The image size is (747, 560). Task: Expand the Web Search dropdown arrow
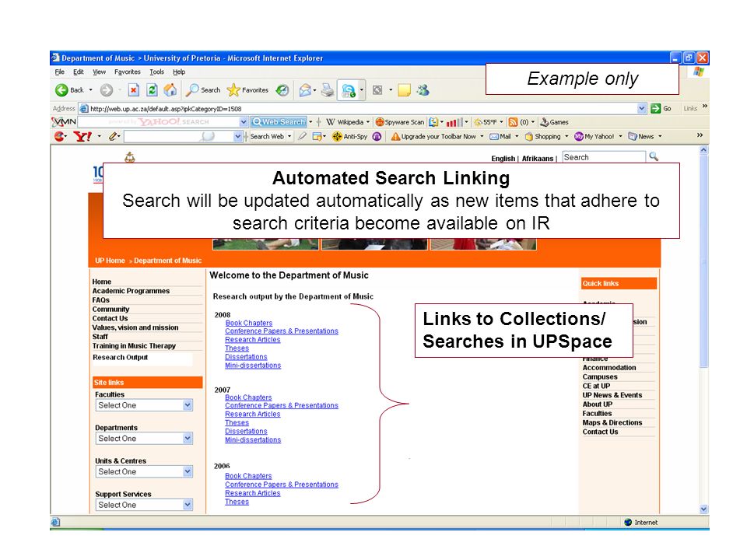(x=310, y=122)
